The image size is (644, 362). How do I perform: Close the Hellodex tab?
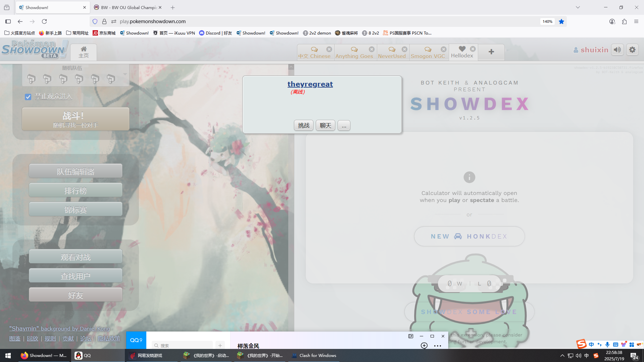473,49
